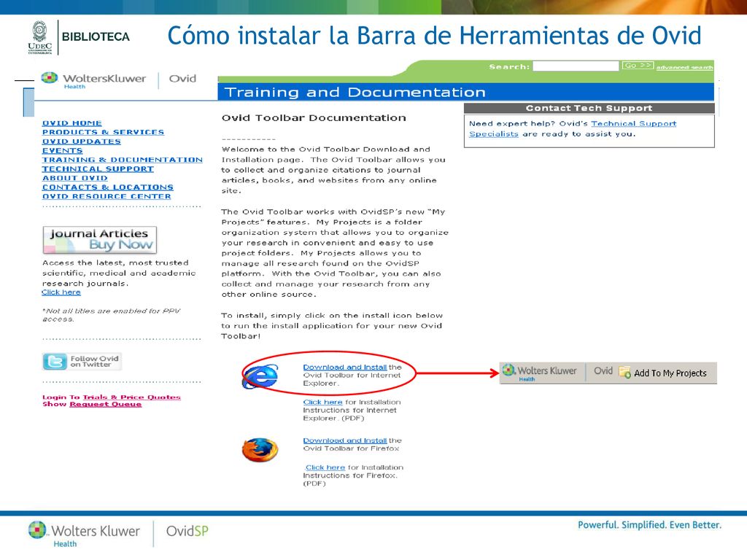Image resolution: width=747 pixels, height=560 pixels.
Task: Click the Internet Explorer browser icon
Action: [260, 376]
